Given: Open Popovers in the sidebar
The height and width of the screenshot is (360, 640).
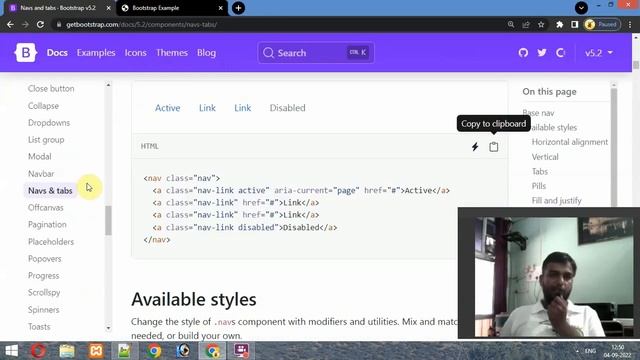Looking at the screenshot, I should tap(44, 259).
